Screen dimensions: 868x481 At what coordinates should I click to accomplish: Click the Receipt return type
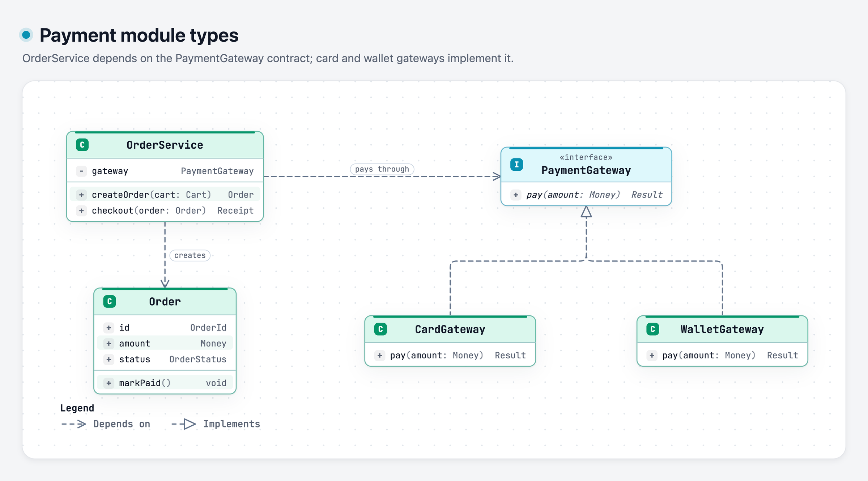pos(235,210)
